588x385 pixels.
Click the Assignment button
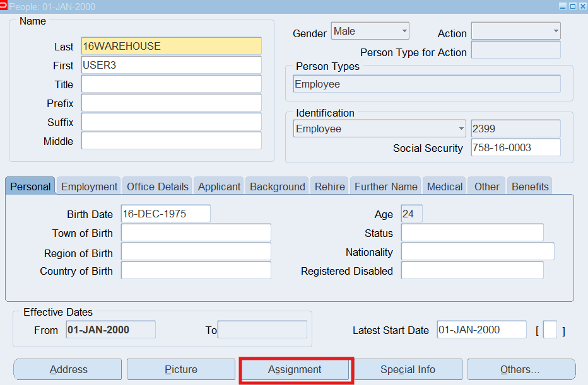pos(295,370)
